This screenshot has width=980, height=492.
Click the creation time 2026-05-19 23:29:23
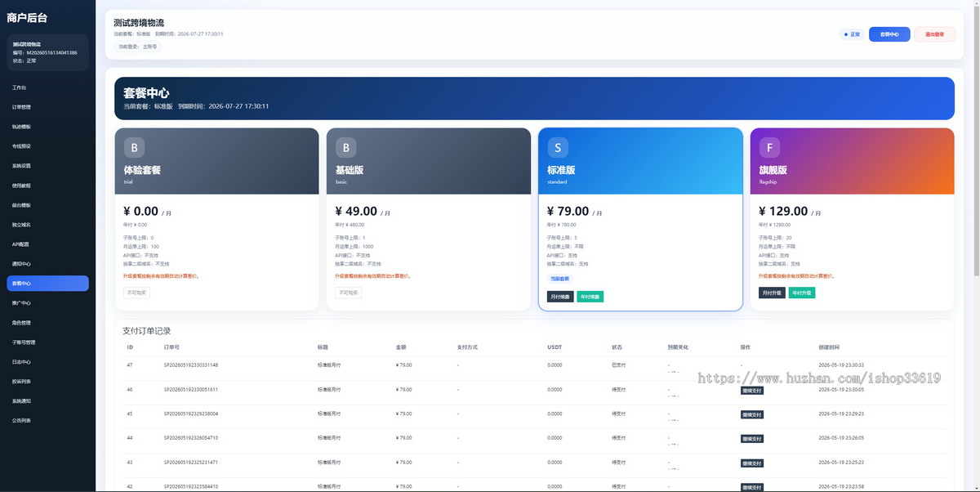(x=841, y=414)
